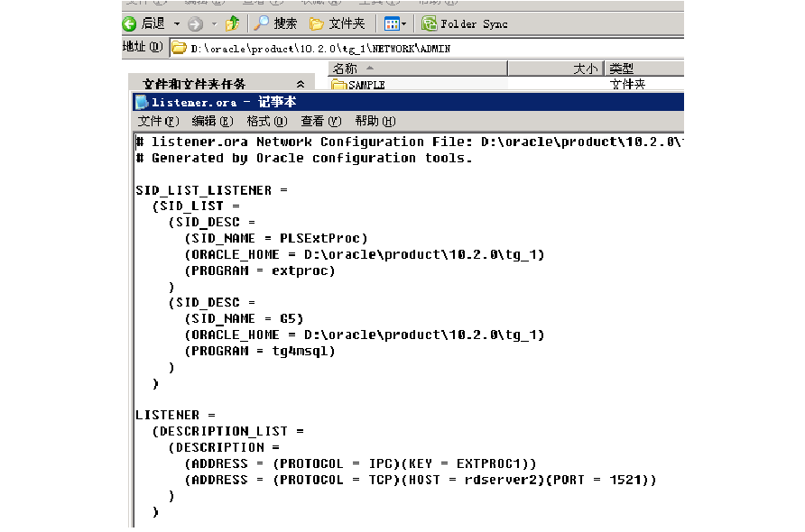Open the Back history dropdown arrow
805x532 pixels.
click(177, 24)
